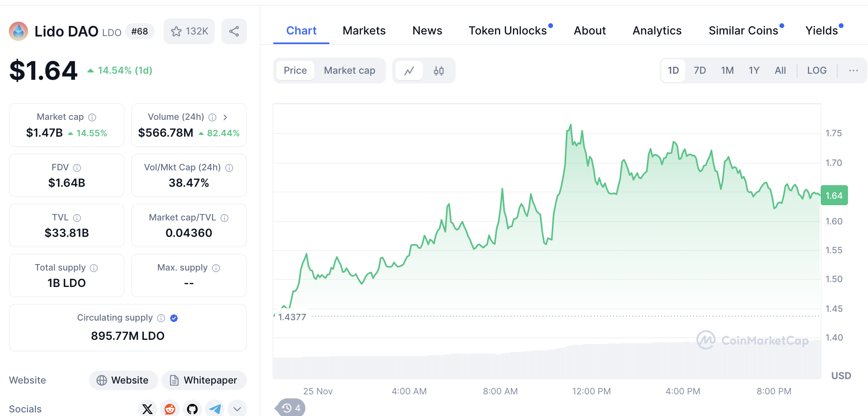Toggle LOG scale on chart

tap(817, 71)
